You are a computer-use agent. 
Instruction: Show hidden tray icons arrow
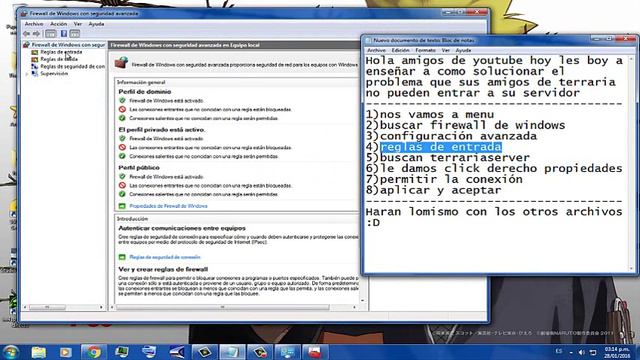coord(571,352)
